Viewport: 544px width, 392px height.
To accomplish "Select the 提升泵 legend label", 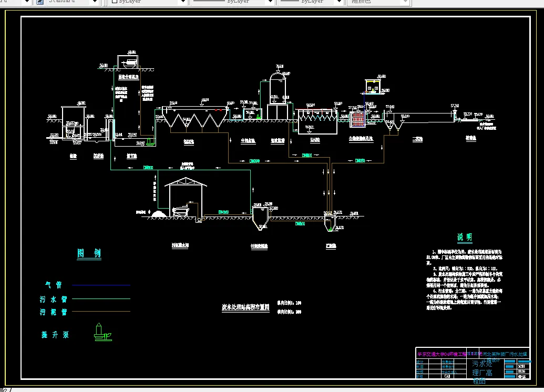I will click(55, 335).
